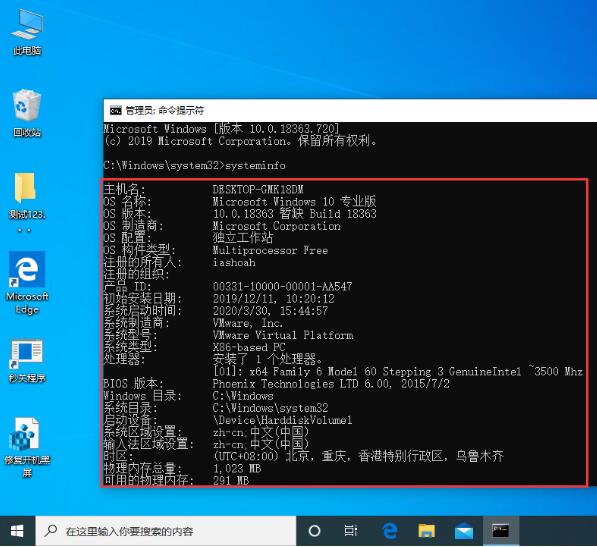Viewport: 597px width, 547px height.
Task: Click registered owner iashoah
Action: (234, 262)
